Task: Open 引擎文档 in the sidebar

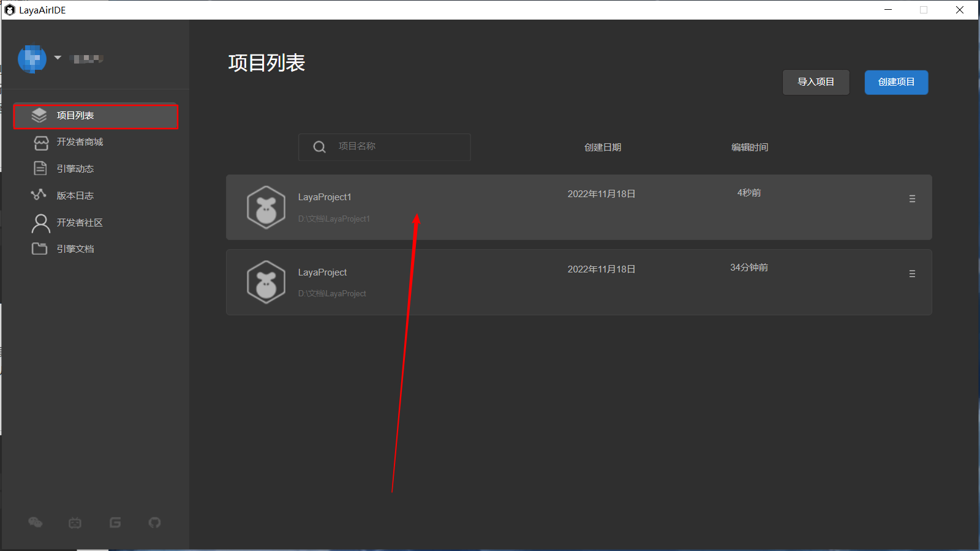Action: point(75,249)
